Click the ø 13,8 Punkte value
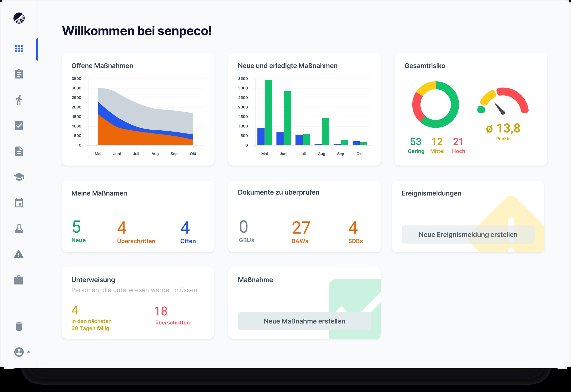This screenshot has width=571, height=392. [x=503, y=132]
